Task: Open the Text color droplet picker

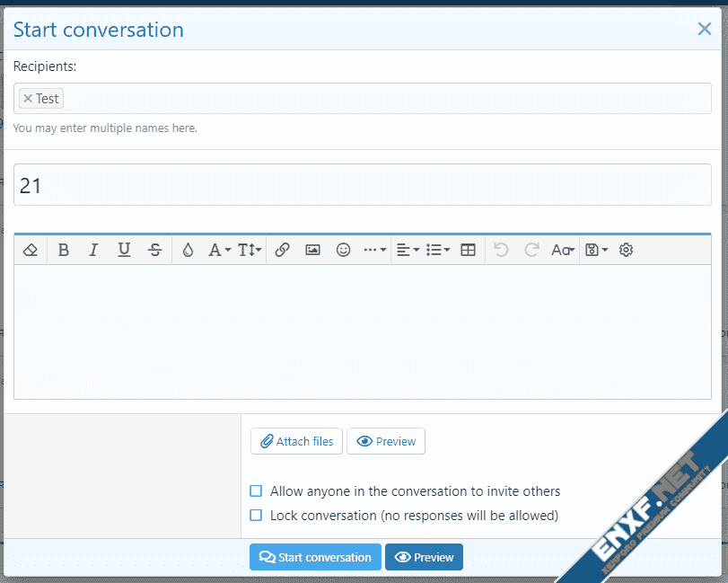Action: pyautogui.click(x=188, y=251)
